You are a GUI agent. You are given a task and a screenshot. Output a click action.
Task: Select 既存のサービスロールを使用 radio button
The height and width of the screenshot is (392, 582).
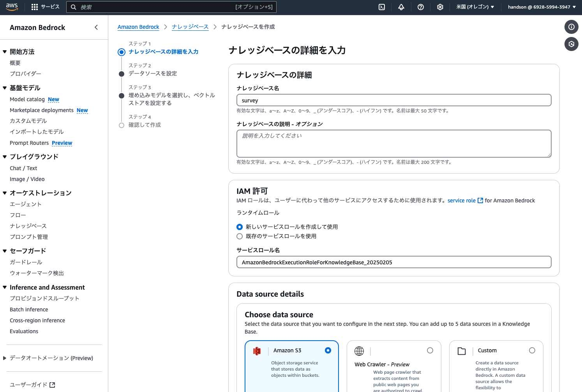pyautogui.click(x=239, y=236)
